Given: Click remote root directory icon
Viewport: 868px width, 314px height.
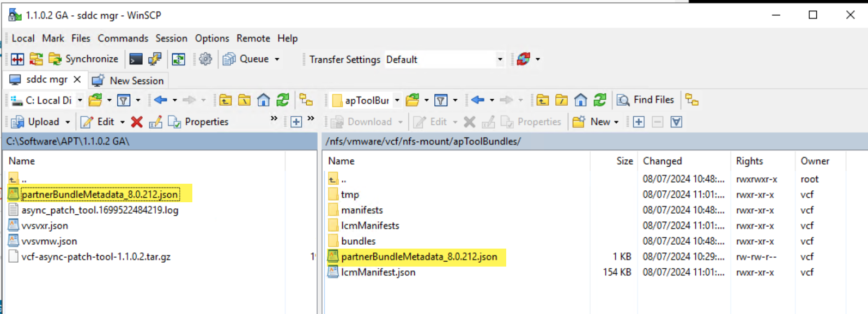Looking at the screenshot, I should 562,100.
